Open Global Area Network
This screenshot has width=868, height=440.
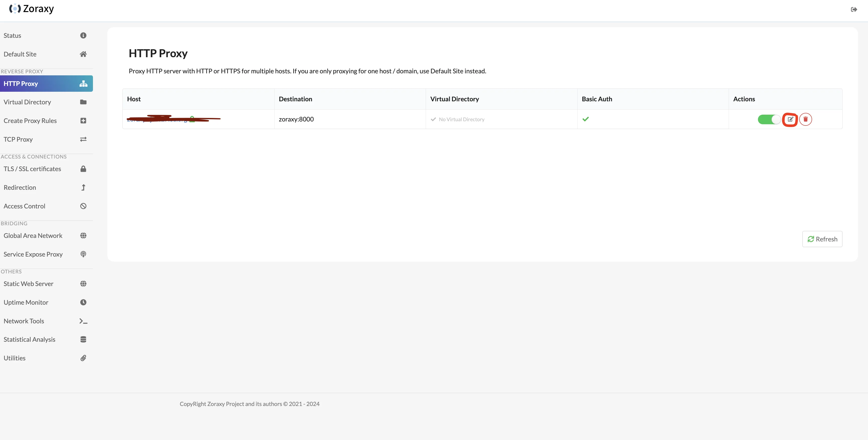[x=47, y=236]
